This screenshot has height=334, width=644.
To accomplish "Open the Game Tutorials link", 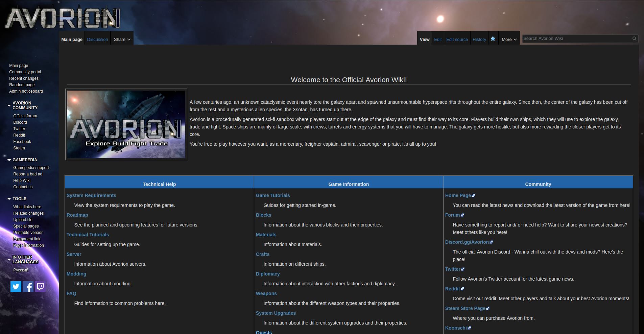I will click(273, 195).
